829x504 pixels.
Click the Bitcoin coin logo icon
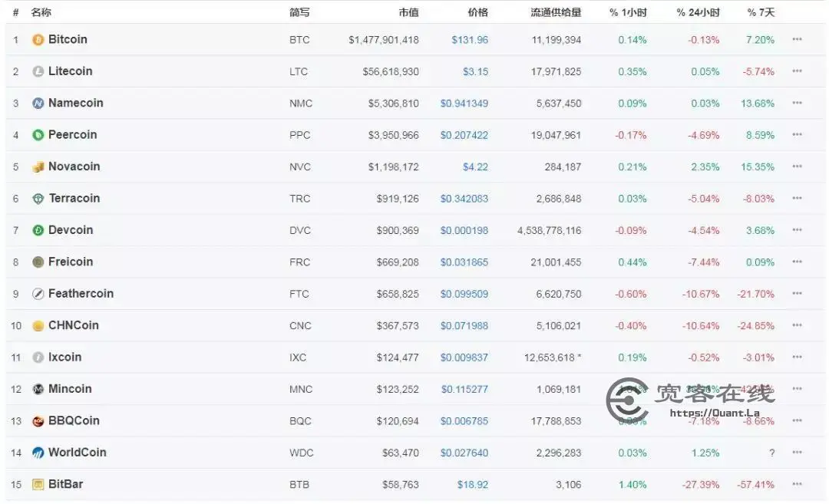tap(38, 40)
